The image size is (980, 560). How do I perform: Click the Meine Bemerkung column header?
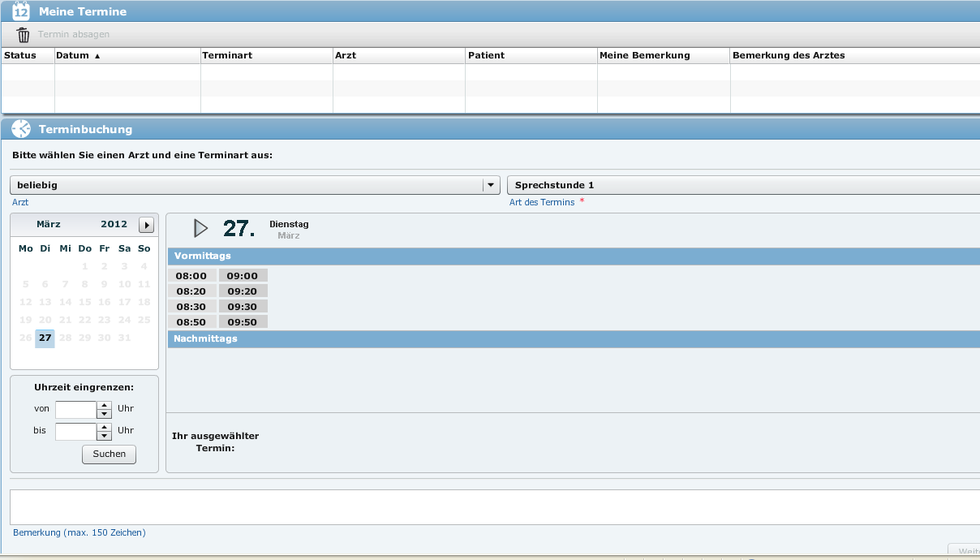pyautogui.click(x=664, y=55)
